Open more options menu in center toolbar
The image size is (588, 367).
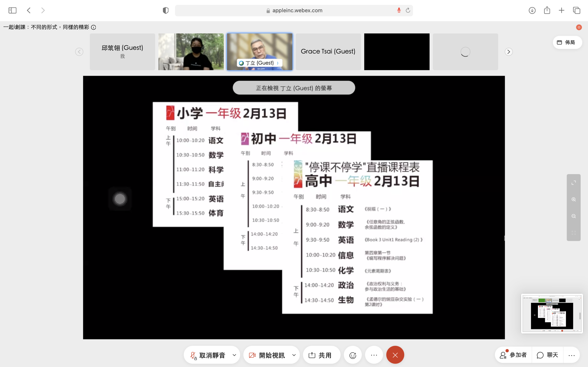tap(374, 355)
